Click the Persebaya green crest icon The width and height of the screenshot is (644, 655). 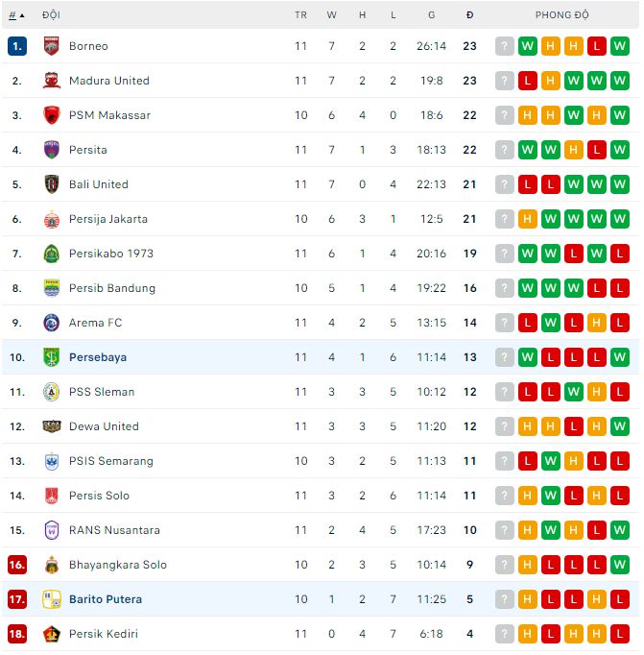point(52,357)
